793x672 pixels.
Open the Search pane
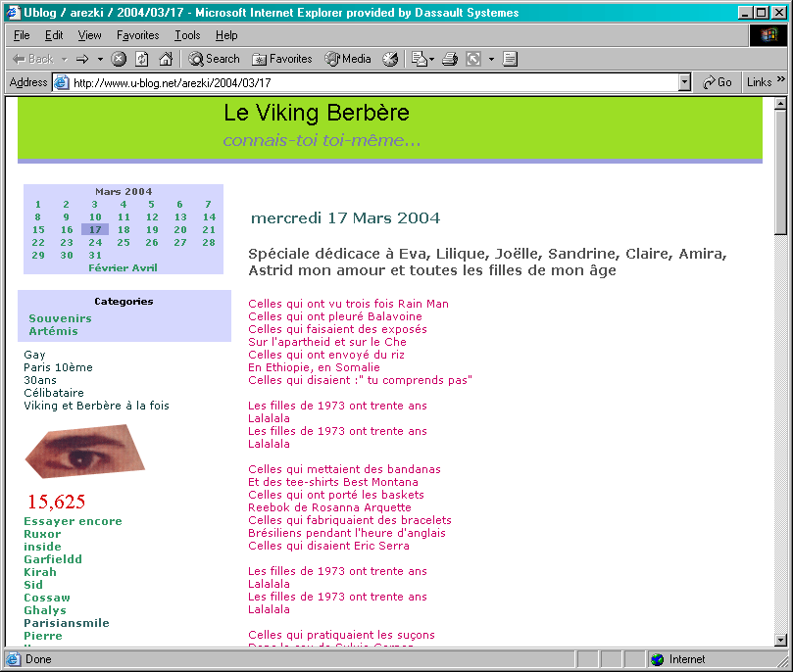214,59
